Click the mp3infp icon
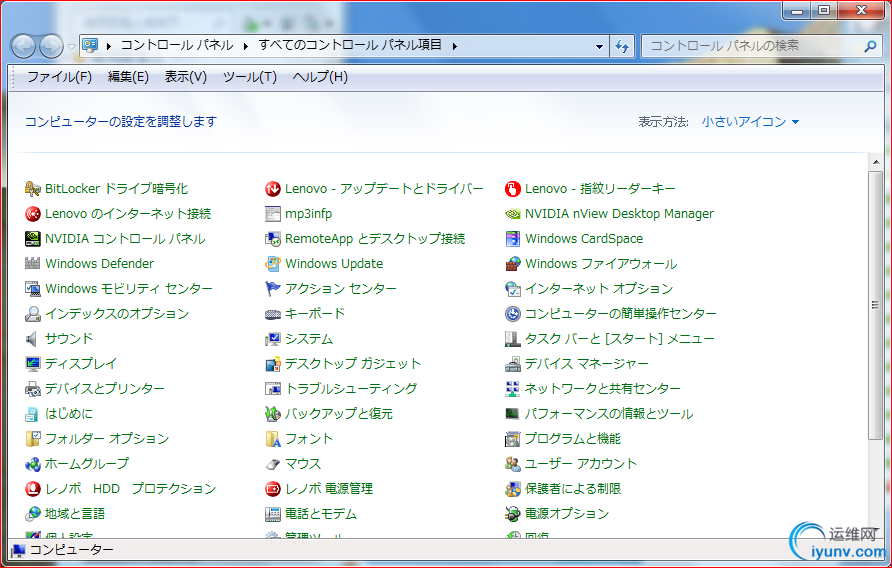 tap(273, 214)
